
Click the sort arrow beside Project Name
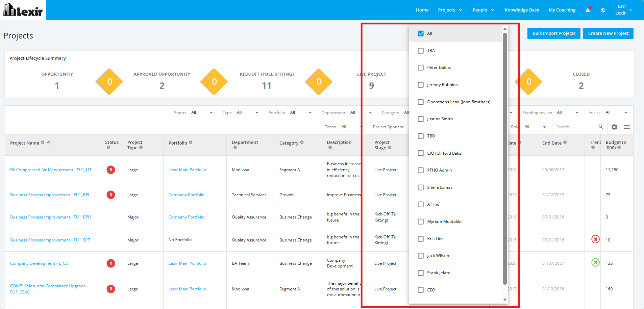49,143
